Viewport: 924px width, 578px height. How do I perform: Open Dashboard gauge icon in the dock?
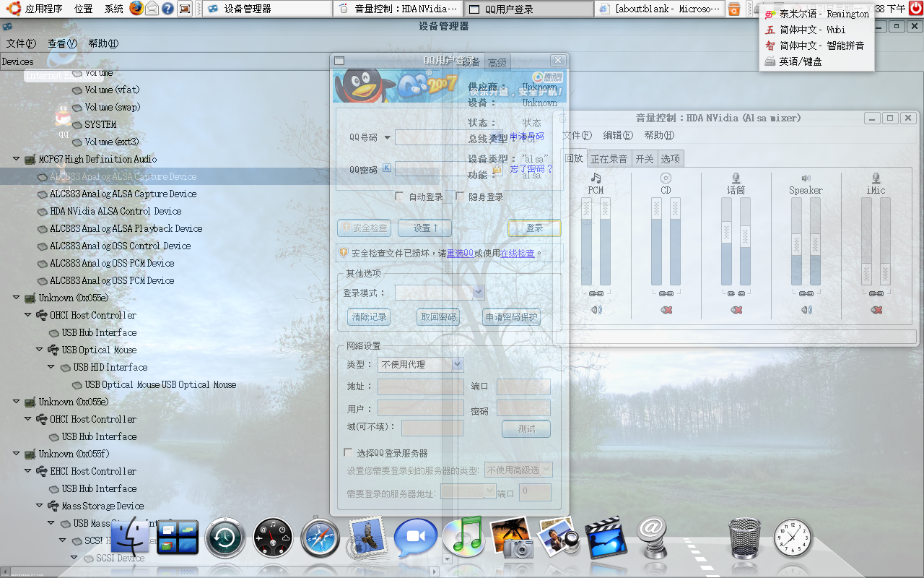pyautogui.click(x=273, y=538)
